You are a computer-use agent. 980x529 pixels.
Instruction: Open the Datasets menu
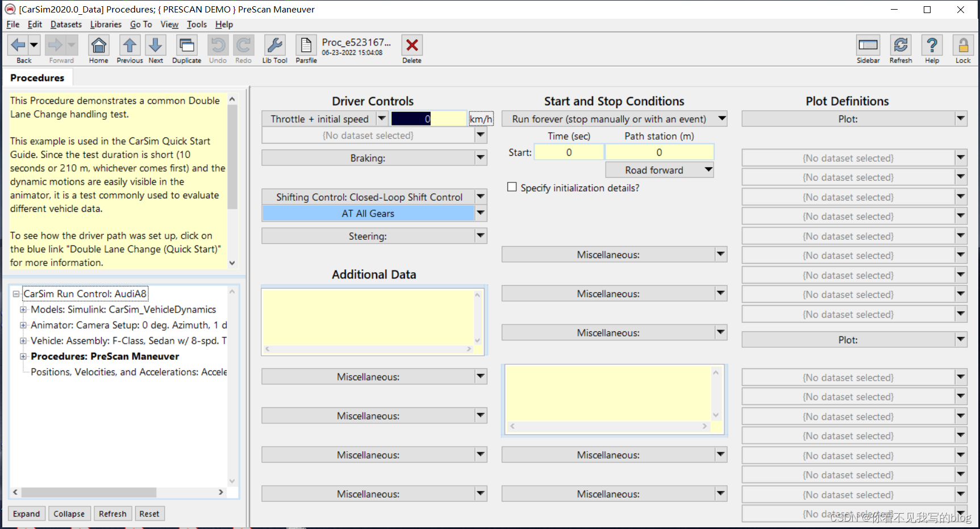[x=66, y=24]
